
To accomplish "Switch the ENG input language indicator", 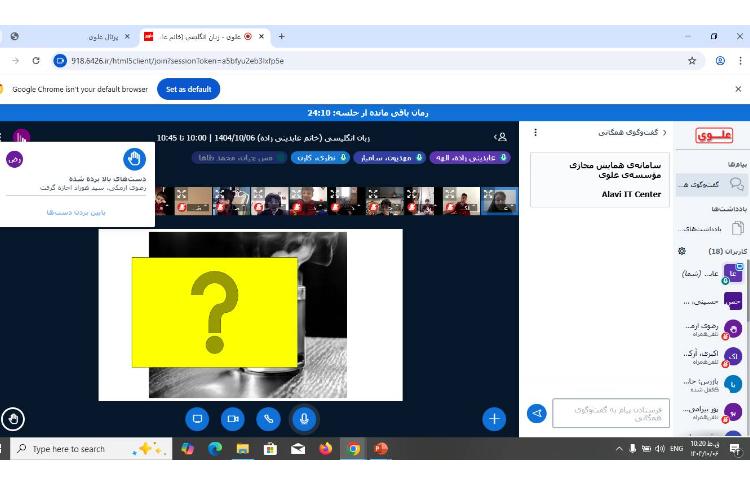I will point(676,448).
